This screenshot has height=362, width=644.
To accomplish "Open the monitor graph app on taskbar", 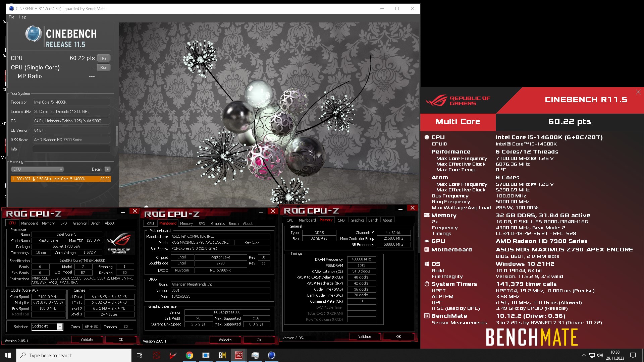I will click(255, 355).
